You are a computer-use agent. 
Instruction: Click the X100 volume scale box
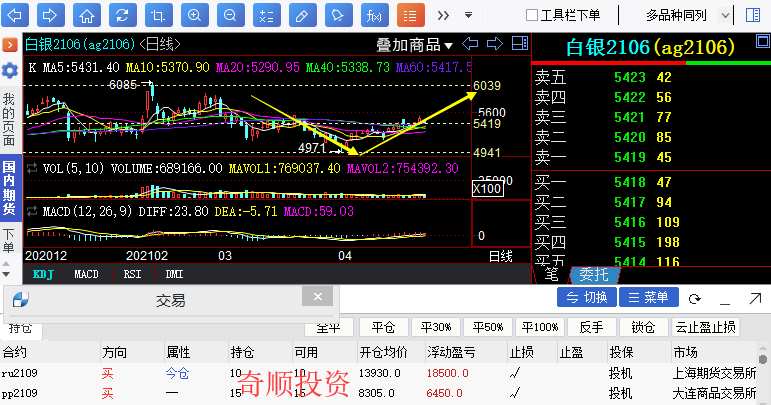(x=487, y=189)
